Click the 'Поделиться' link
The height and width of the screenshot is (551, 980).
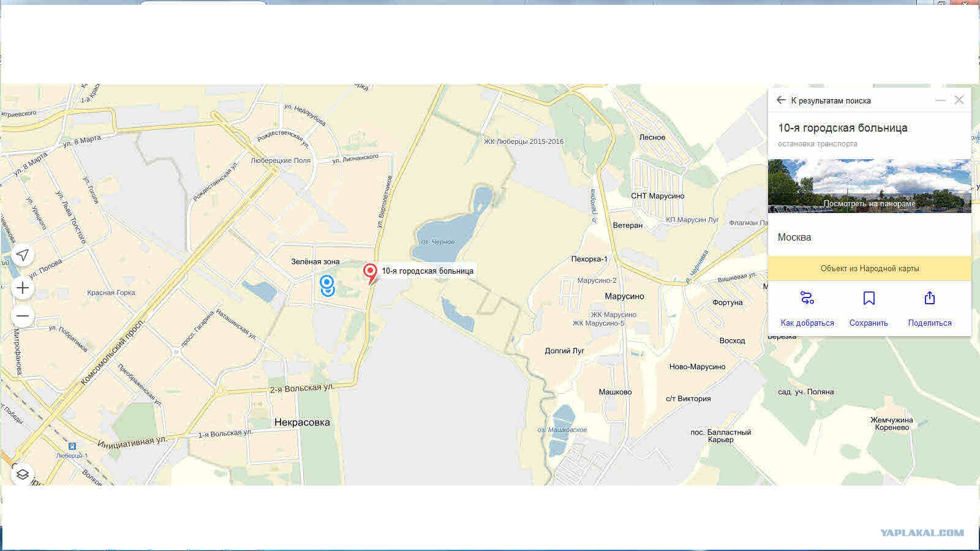click(x=930, y=323)
